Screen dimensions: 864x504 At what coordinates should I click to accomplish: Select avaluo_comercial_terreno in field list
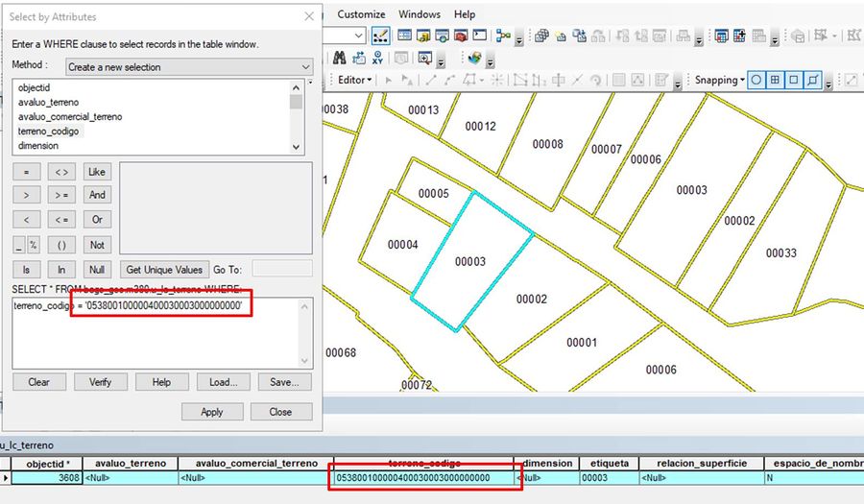[70, 116]
